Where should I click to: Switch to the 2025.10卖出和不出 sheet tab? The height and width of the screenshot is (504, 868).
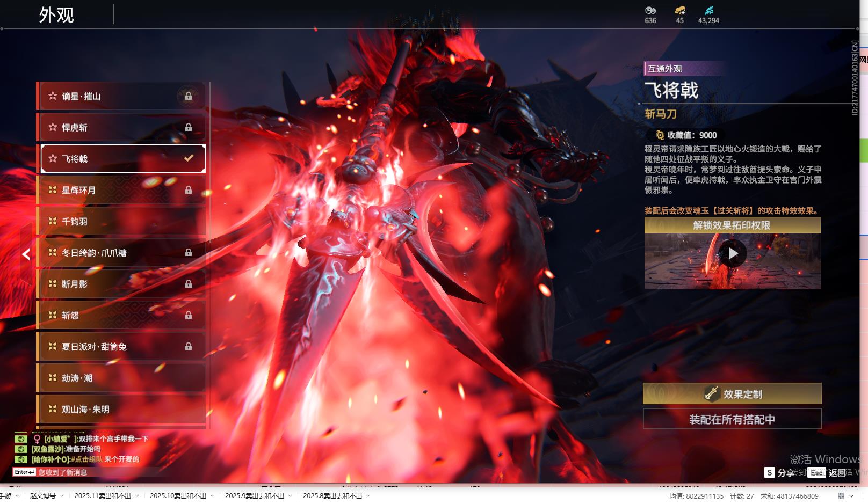(178, 496)
